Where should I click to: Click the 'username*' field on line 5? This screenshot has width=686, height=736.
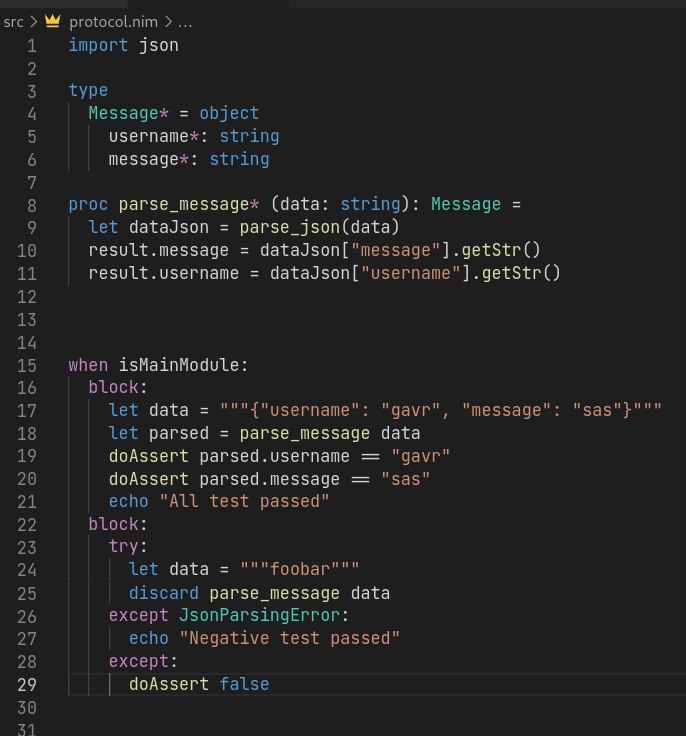point(154,136)
